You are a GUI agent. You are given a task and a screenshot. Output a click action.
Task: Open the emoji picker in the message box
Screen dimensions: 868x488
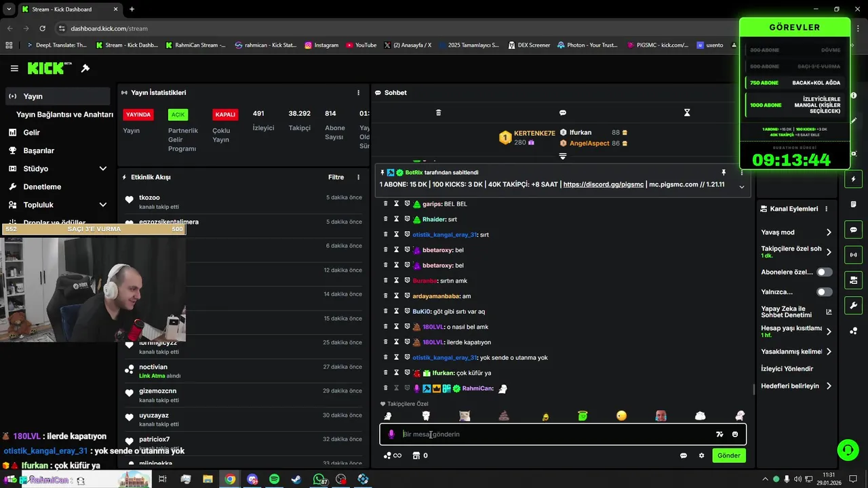(735, 434)
